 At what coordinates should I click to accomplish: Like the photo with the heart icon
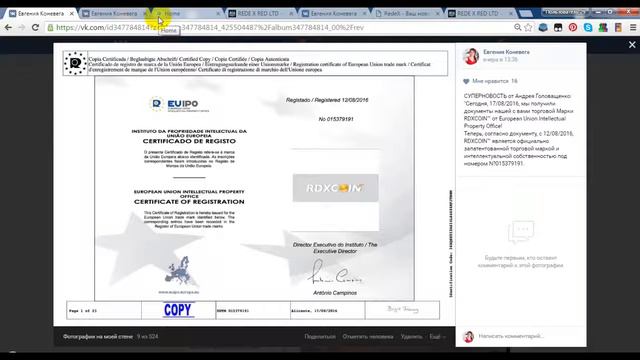click(x=466, y=81)
